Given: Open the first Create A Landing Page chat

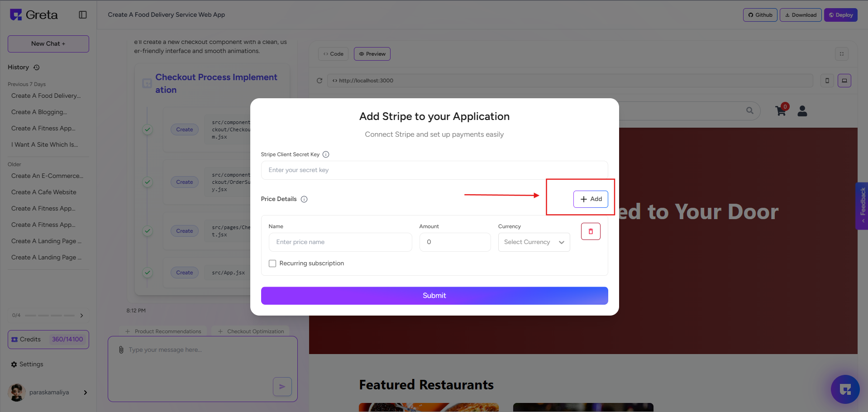Looking at the screenshot, I should pyautogui.click(x=46, y=241).
